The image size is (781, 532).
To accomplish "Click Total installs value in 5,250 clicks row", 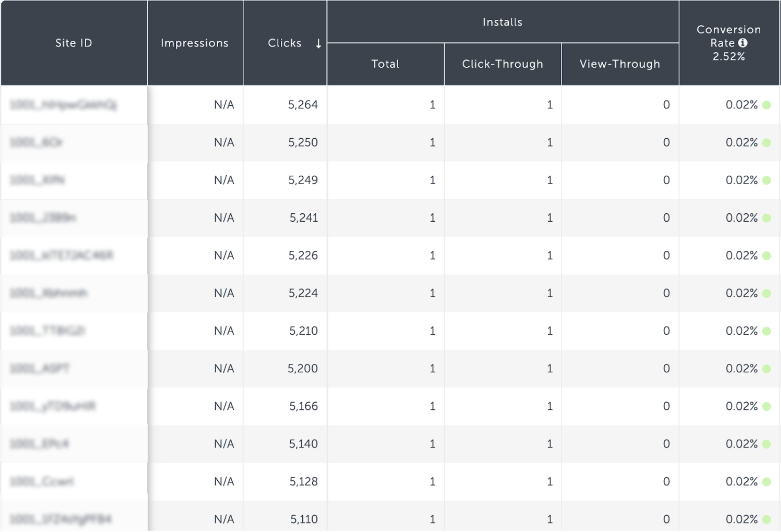I will click(433, 142).
